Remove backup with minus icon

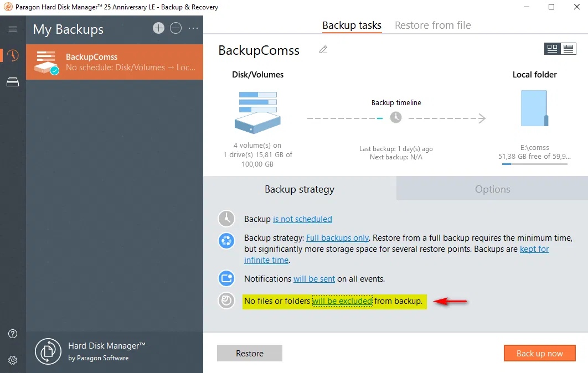point(176,28)
